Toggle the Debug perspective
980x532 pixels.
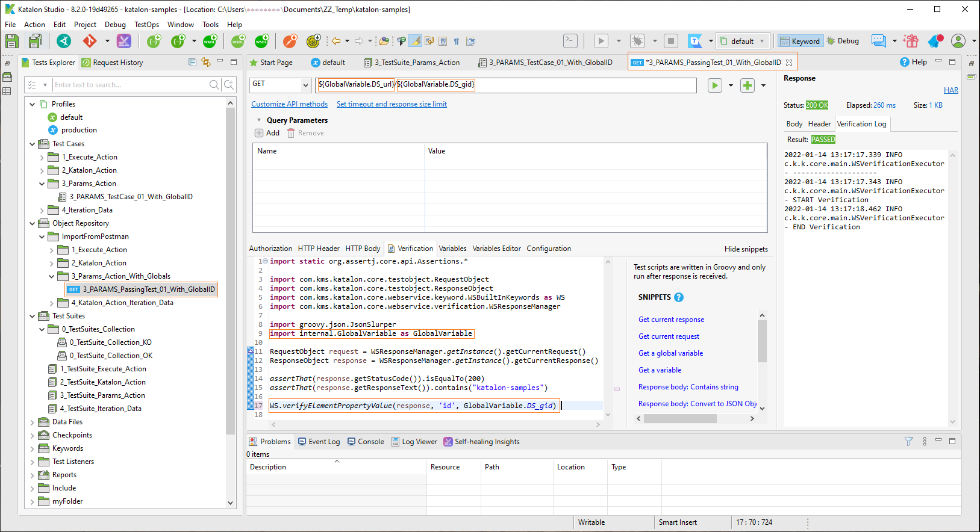click(x=843, y=41)
